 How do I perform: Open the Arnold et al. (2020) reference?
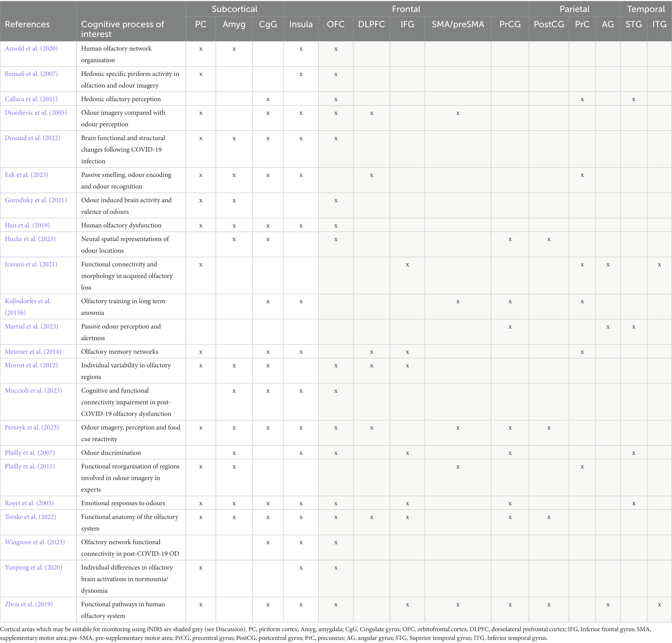click(x=31, y=48)
